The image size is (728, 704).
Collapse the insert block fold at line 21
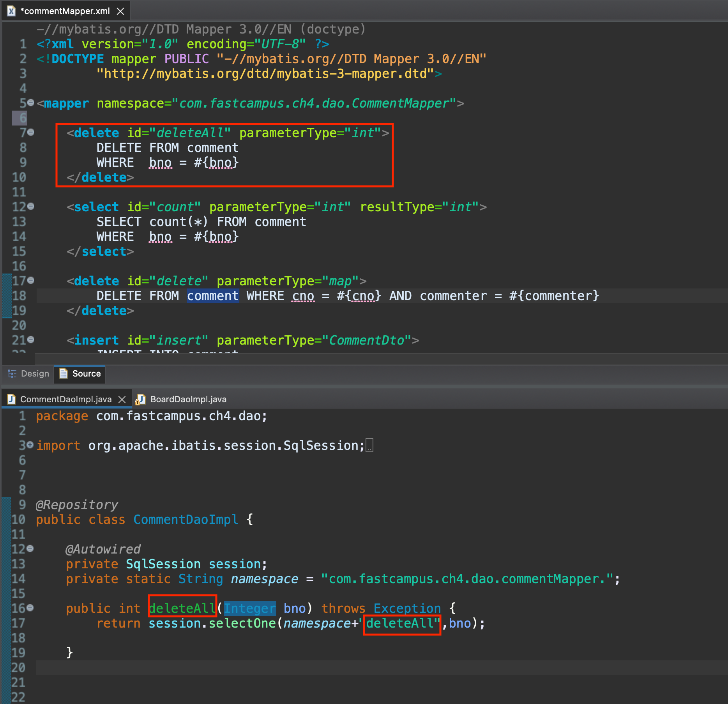click(31, 340)
